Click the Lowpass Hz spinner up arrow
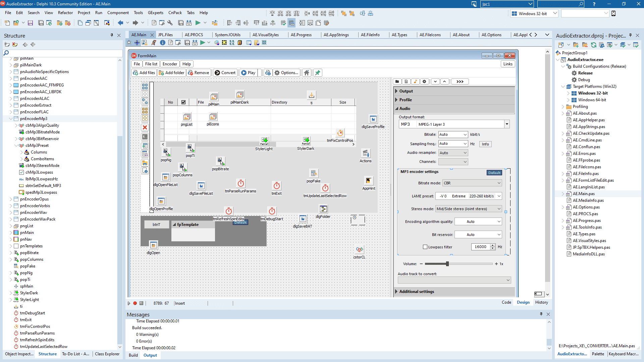Viewport: 644px width, 362px height. tap(493, 245)
